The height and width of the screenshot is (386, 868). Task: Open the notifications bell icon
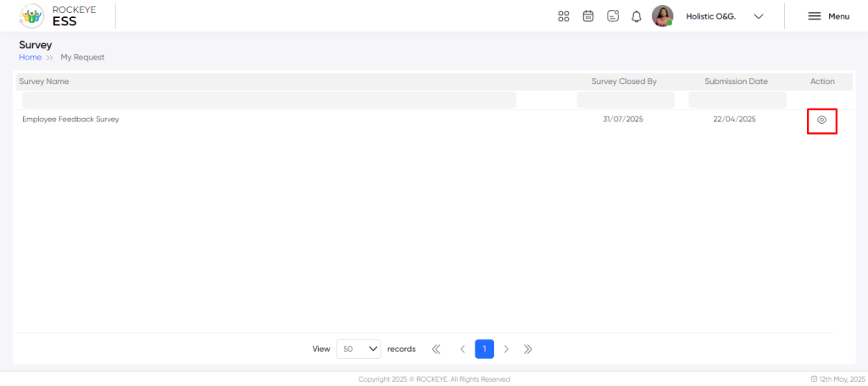[x=637, y=17]
